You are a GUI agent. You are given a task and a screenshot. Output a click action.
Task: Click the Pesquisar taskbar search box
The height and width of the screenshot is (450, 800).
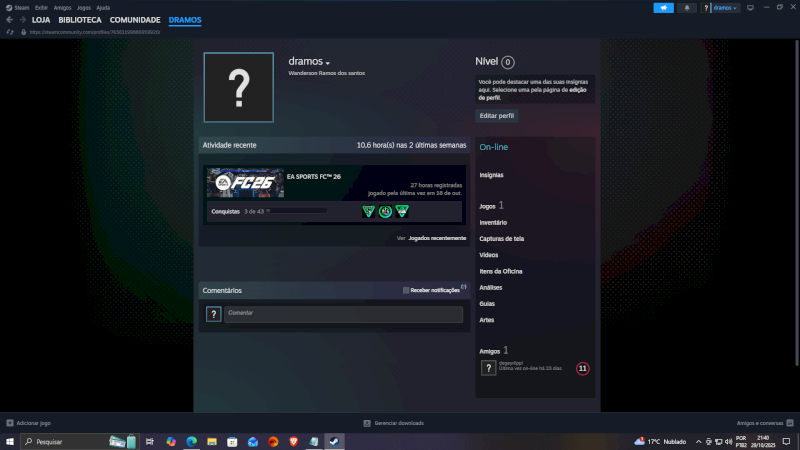[79, 441]
